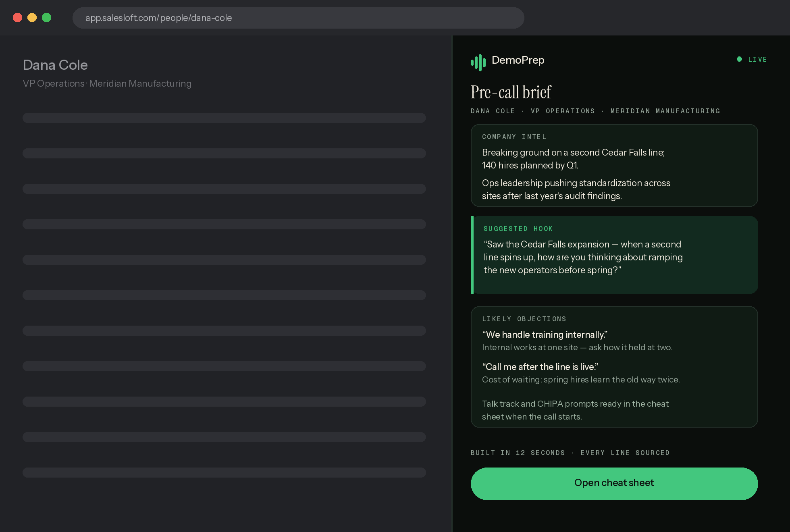The height and width of the screenshot is (532, 790).
Task: Click the green LIVE status dot
Action: coord(739,59)
